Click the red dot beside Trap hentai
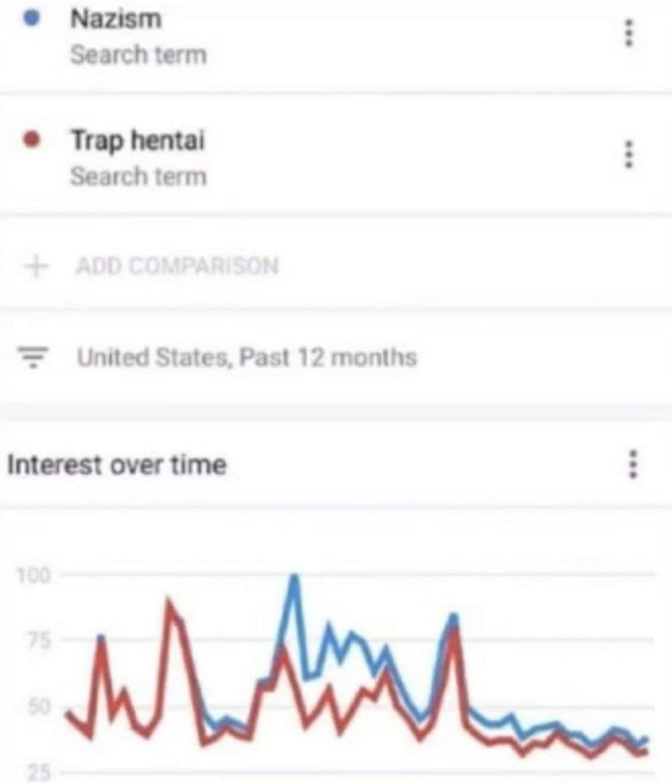Viewport: 672px width, 784px height. coord(30,139)
